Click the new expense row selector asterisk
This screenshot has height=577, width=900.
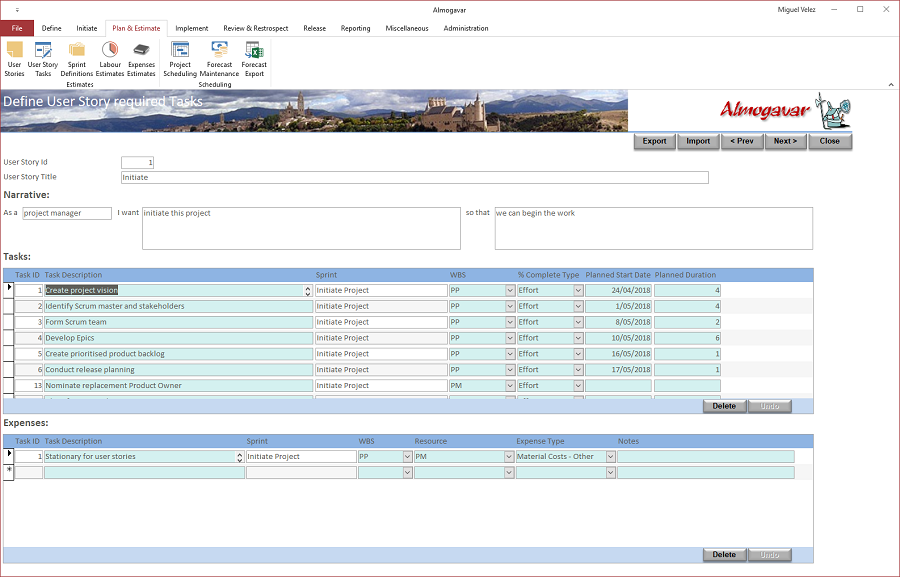[9, 473]
